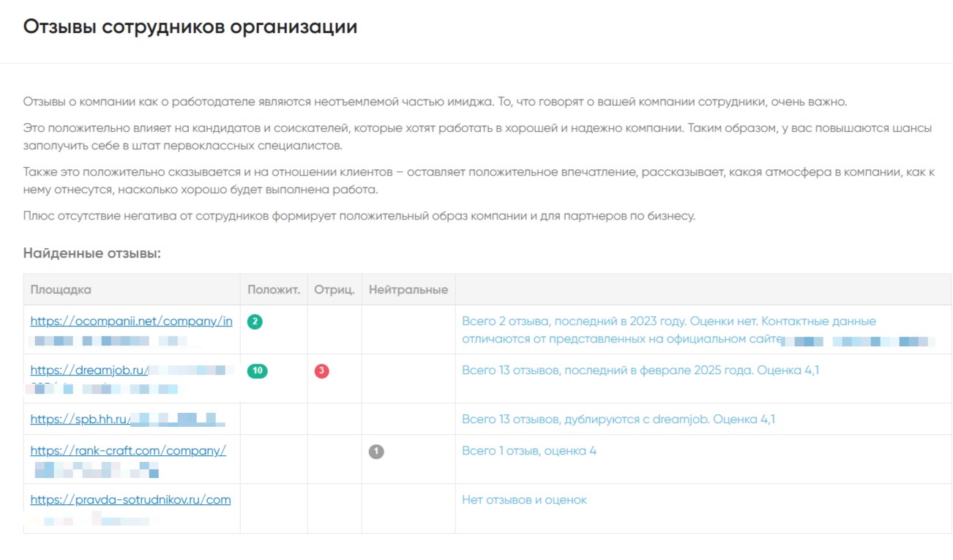Click the "Нет отзывов и оценок" note
This screenshot has width=953, height=560.
coord(524,500)
